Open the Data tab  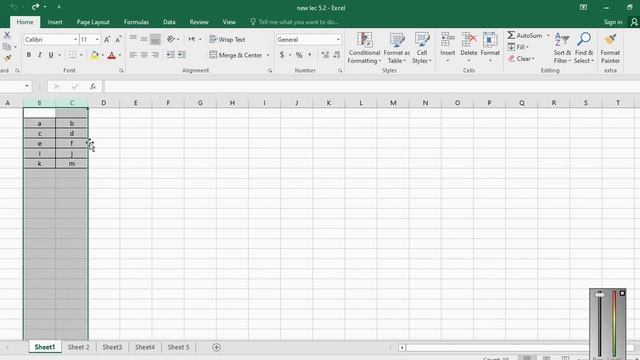click(x=169, y=22)
